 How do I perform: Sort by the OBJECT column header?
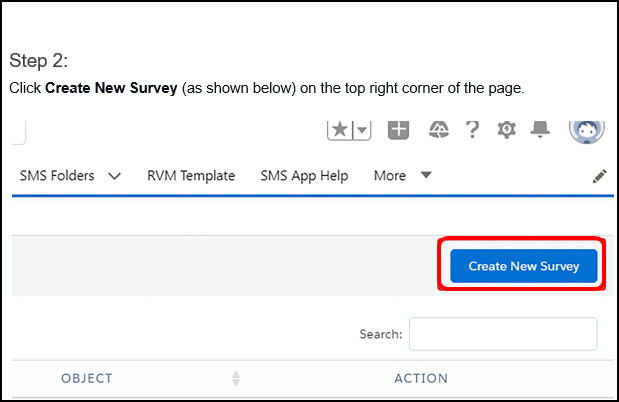click(87, 379)
